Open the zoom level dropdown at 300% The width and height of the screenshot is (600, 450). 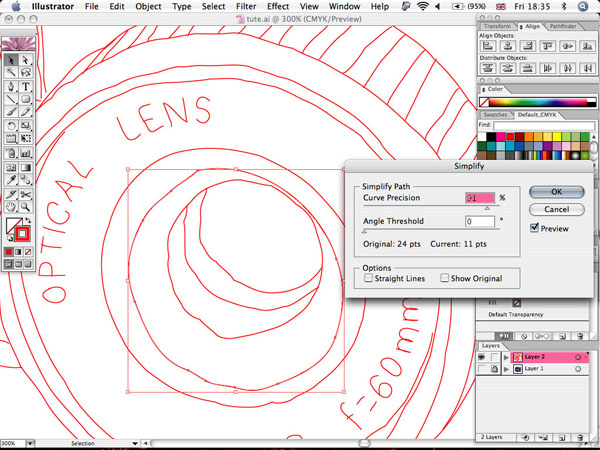coord(30,443)
